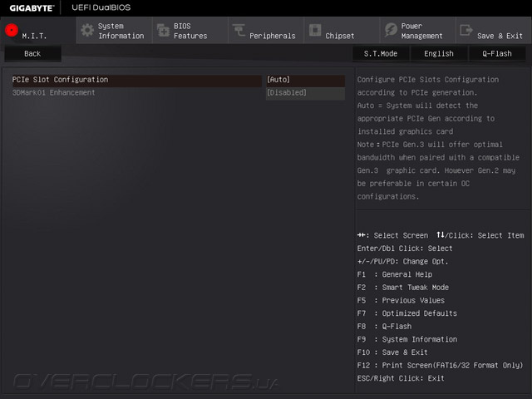Click 'F10 : Save & Exit' help line
This screenshot has width=532, height=399.
tap(392, 352)
